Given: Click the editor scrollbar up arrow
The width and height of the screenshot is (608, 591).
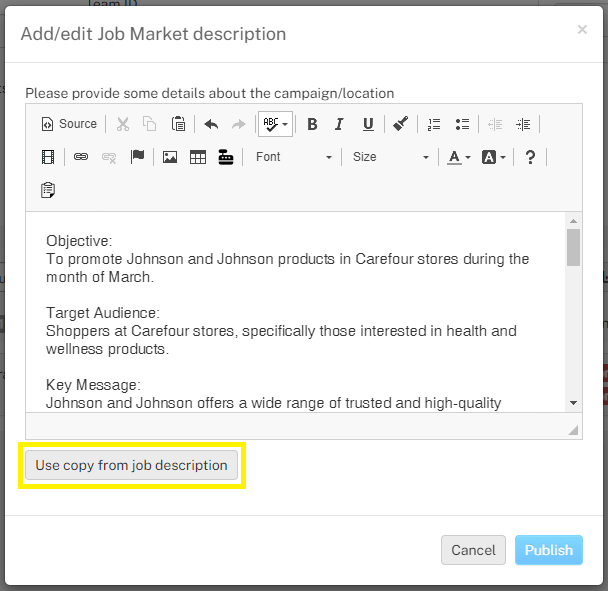Looking at the screenshot, I should (x=573, y=221).
